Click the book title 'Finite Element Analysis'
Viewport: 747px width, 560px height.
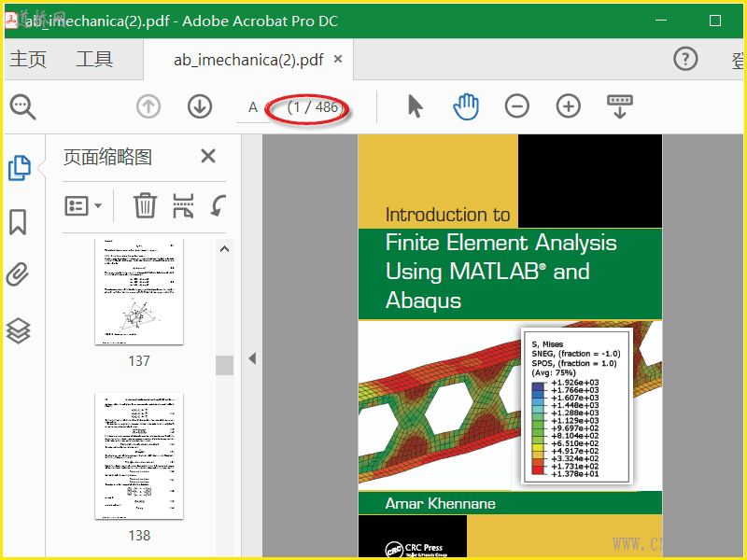click(500, 243)
